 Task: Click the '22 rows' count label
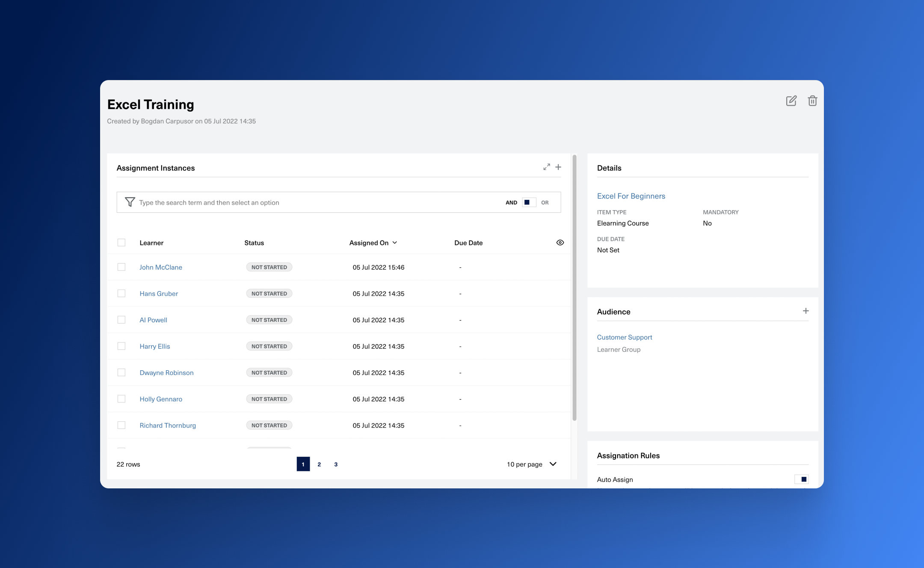tap(128, 464)
